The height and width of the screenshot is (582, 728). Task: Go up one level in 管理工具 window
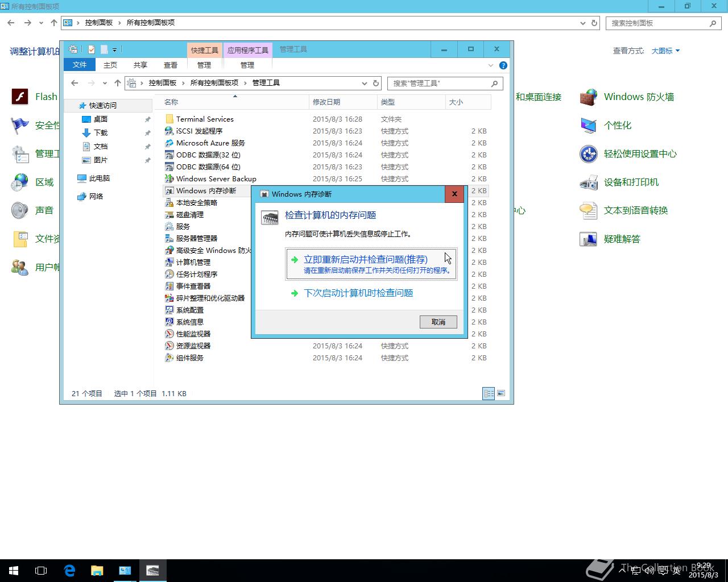click(x=118, y=83)
